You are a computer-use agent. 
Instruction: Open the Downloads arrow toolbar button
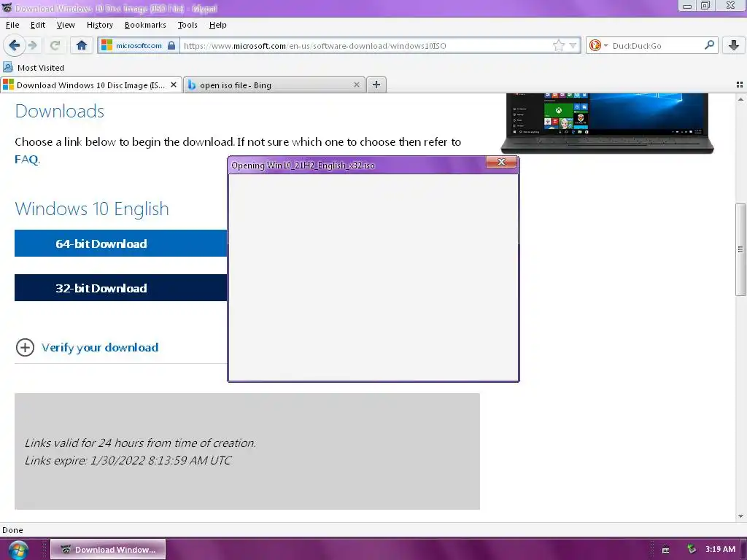734,45
